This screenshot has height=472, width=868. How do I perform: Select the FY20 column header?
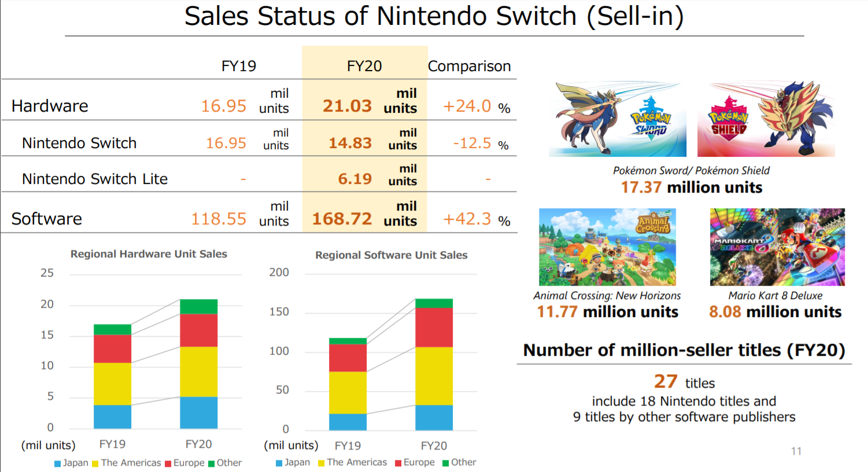coord(364,66)
